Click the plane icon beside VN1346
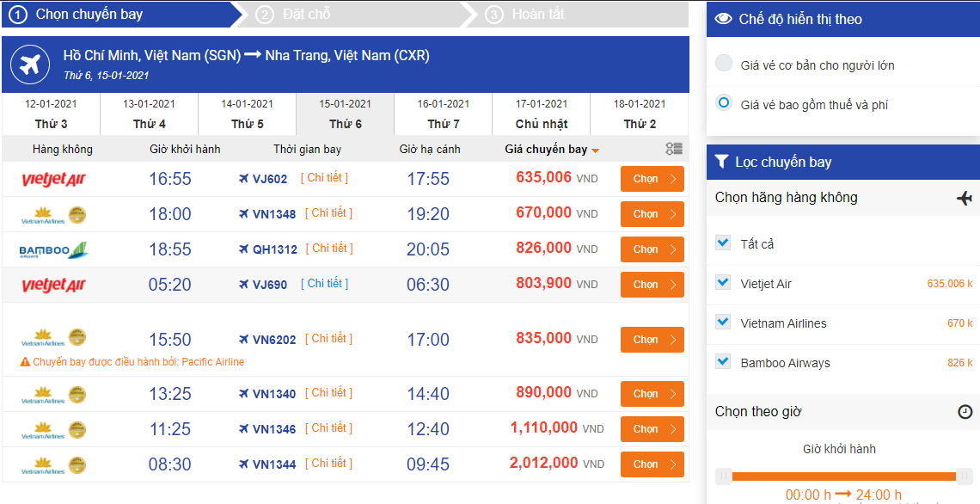This screenshot has width=980, height=504. (x=244, y=428)
